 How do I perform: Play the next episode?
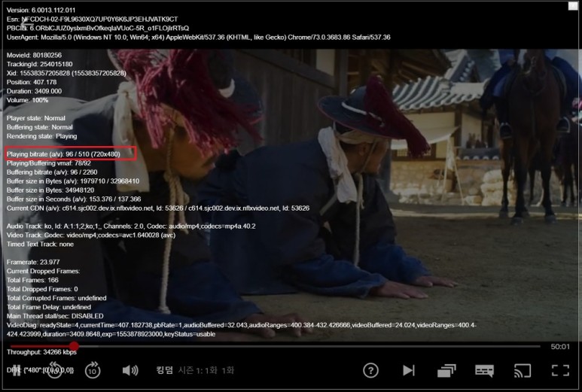coord(409,370)
